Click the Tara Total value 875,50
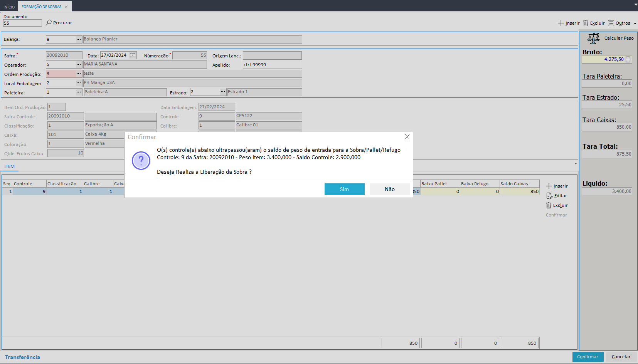Screen dimensions: 638x364 tap(607, 154)
